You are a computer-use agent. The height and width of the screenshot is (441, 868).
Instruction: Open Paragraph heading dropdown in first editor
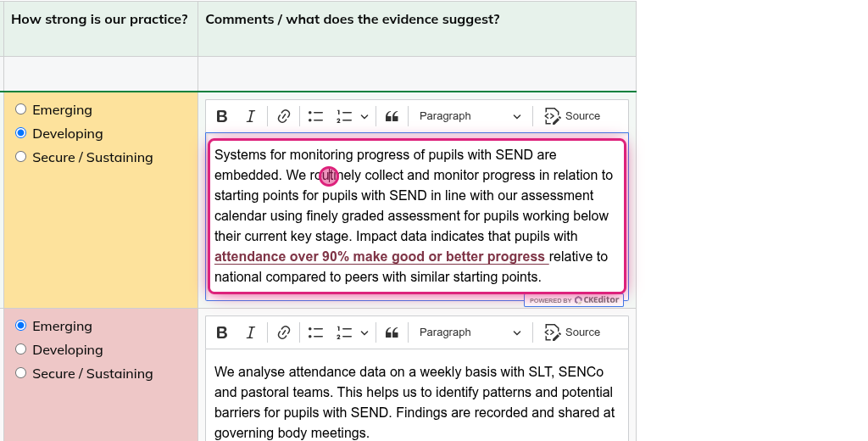point(470,116)
